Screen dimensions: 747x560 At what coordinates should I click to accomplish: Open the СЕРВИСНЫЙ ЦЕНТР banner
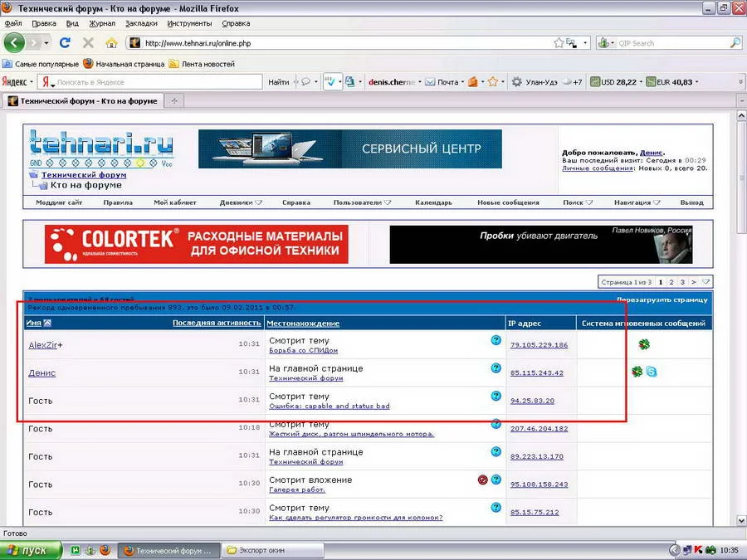click(350, 149)
